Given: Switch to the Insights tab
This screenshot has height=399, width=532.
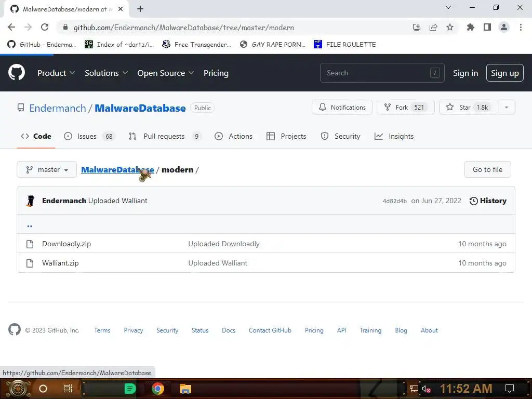Looking at the screenshot, I should [394, 136].
